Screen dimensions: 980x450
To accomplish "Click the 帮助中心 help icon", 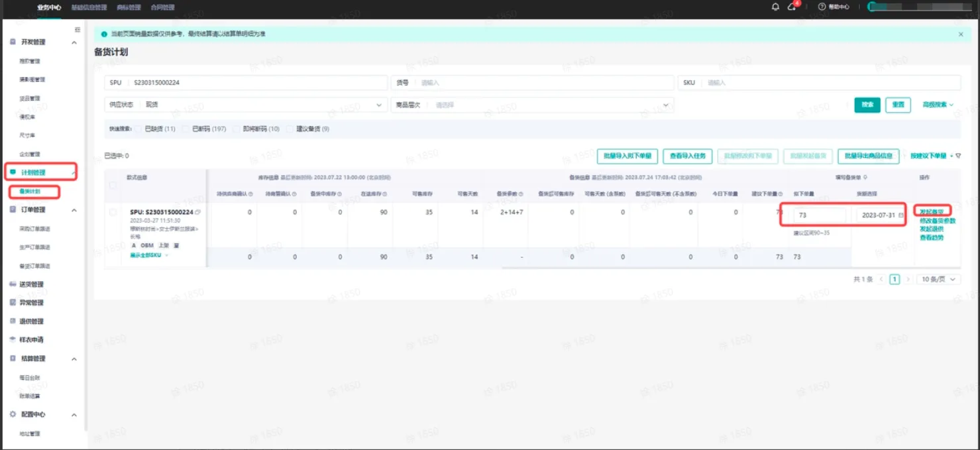I will click(822, 7).
